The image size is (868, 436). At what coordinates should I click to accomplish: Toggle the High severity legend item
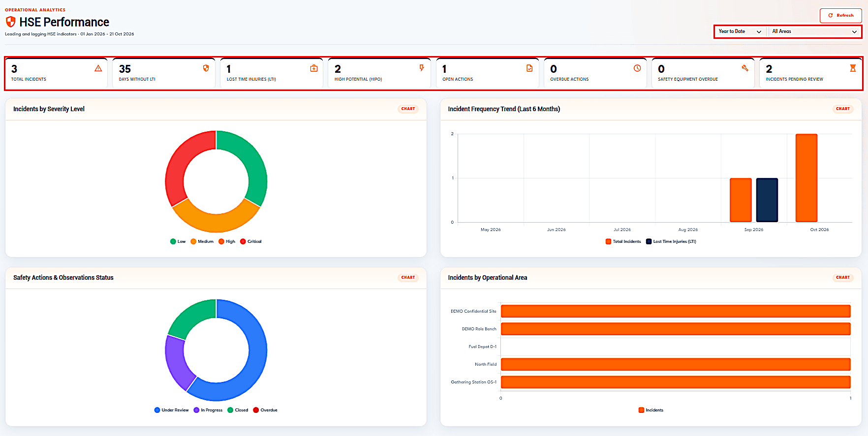coord(227,241)
